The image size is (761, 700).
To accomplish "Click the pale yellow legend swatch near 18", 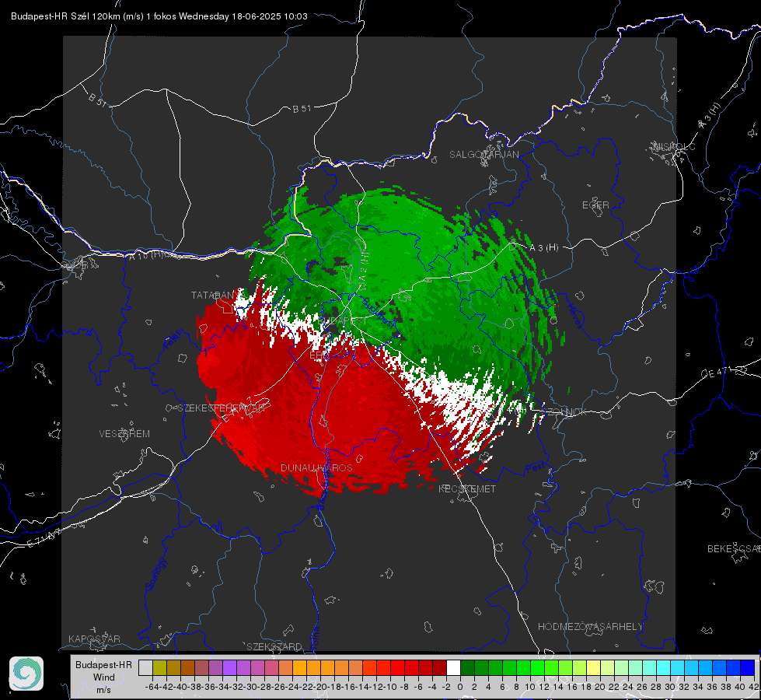I will (593, 668).
